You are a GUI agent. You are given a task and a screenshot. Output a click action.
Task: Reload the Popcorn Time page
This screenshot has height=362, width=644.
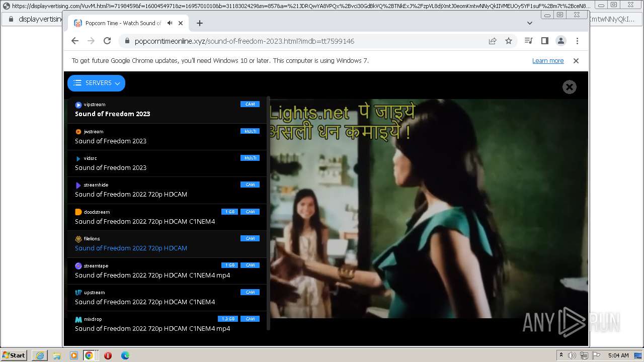point(107,41)
